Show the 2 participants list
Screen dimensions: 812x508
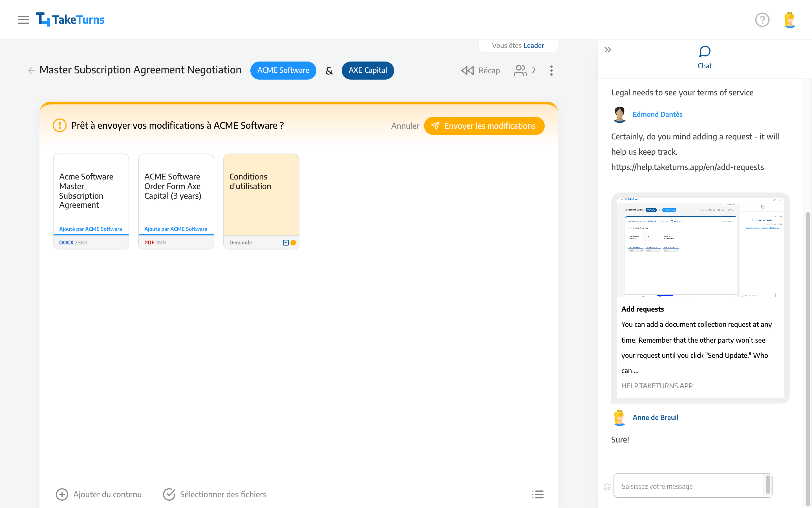(x=524, y=71)
